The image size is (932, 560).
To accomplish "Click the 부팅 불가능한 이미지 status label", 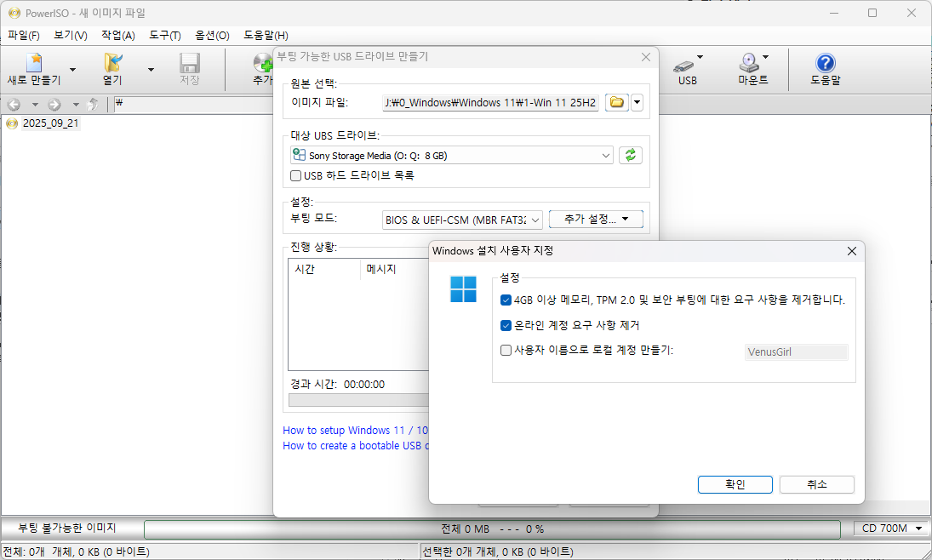I will point(67,528).
